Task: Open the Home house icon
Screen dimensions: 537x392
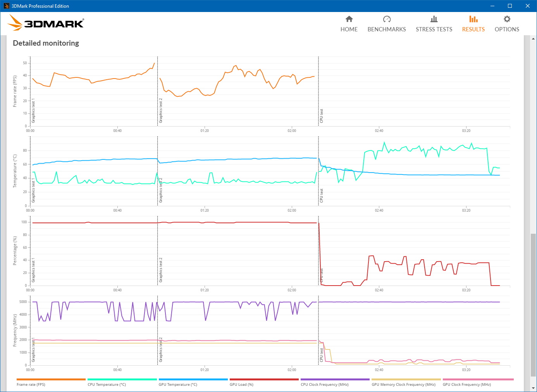Action: pyautogui.click(x=349, y=19)
